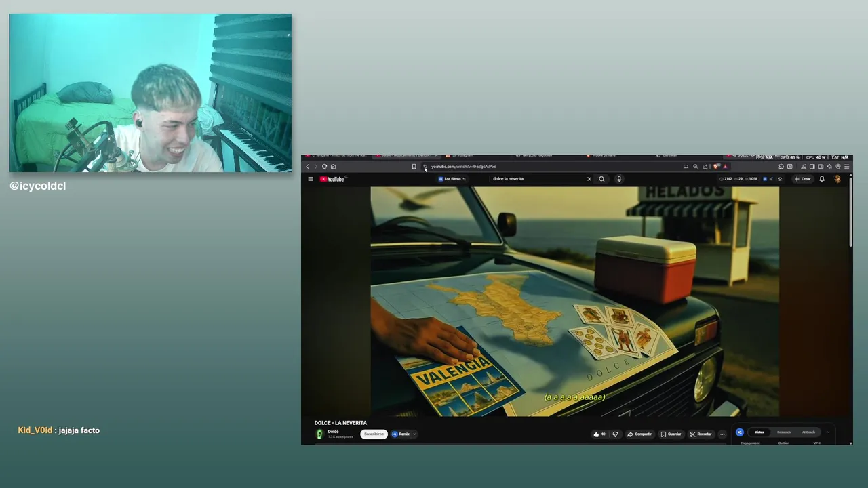Click video title DOLCE - LA NEVERITA
Viewport: 868px width, 488px height.
tap(340, 423)
